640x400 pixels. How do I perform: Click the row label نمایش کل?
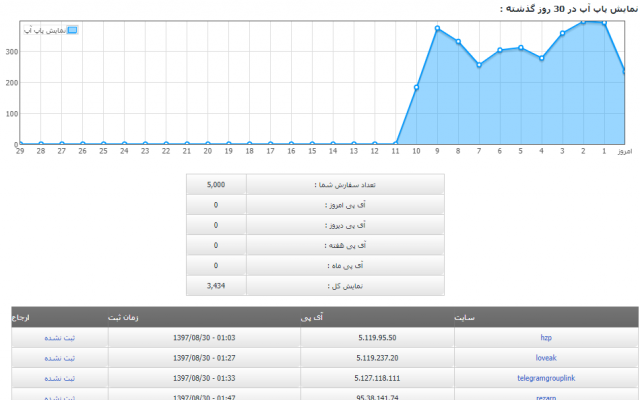pos(345,286)
